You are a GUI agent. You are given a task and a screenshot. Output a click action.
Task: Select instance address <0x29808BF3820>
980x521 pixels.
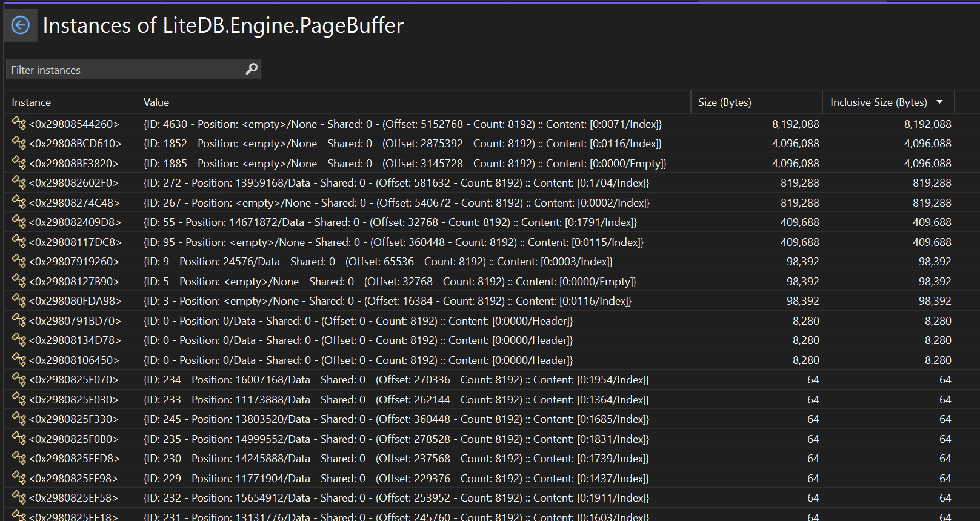click(74, 164)
